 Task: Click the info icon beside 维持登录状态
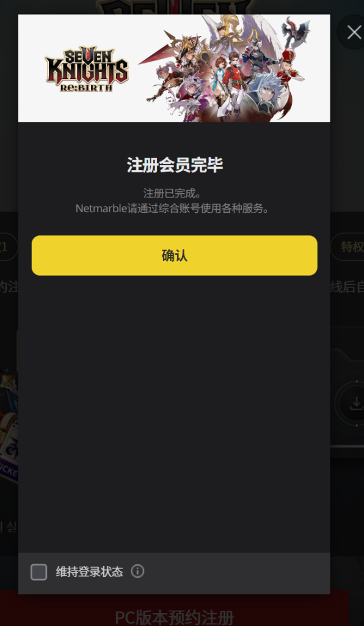[x=137, y=572]
